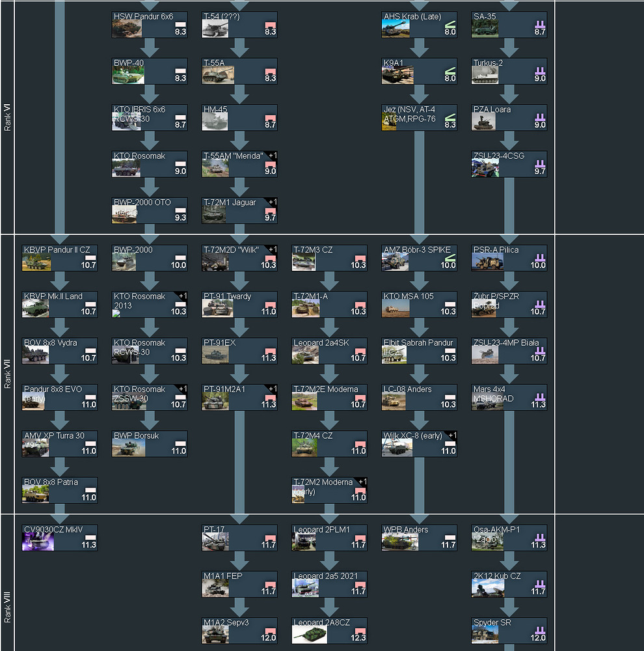This screenshot has height=651, width=644.
Task: Click the SPAA icon on Spyder SR card
Action: pyautogui.click(x=540, y=630)
